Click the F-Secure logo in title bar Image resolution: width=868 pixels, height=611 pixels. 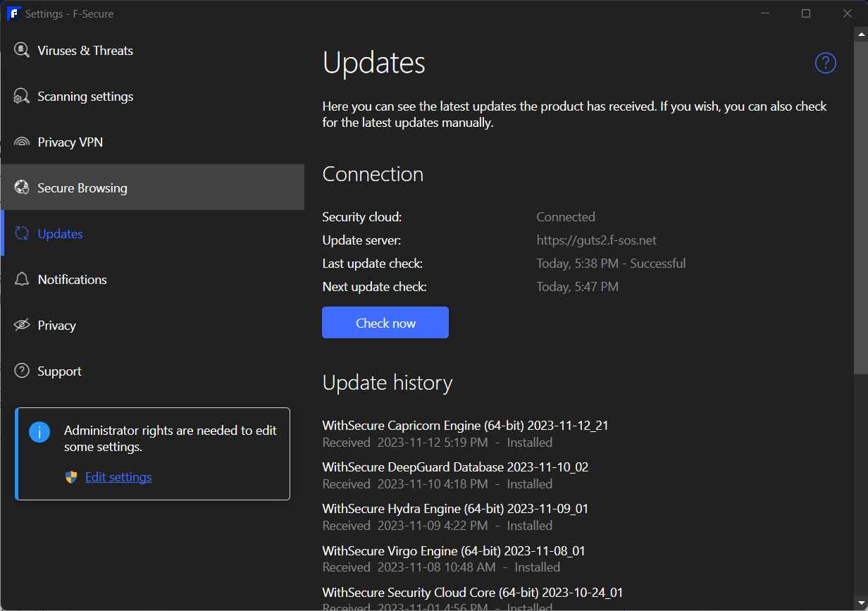point(13,13)
